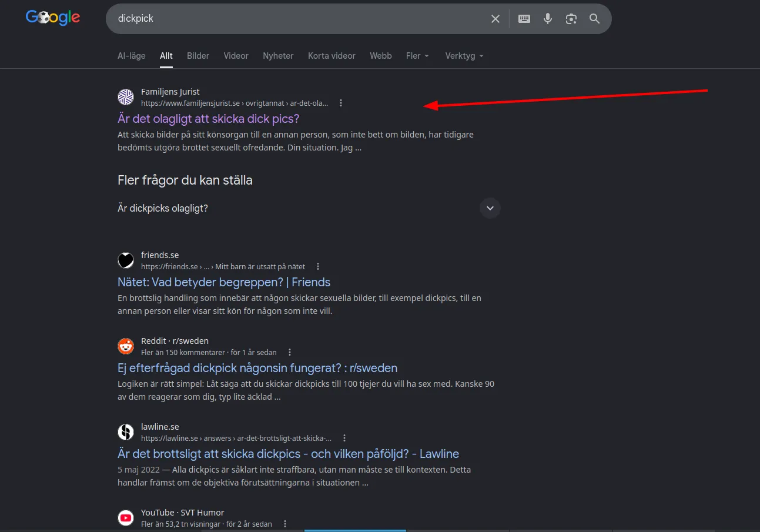
Task: Switch to the AI-läge tab
Action: (132, 56)
